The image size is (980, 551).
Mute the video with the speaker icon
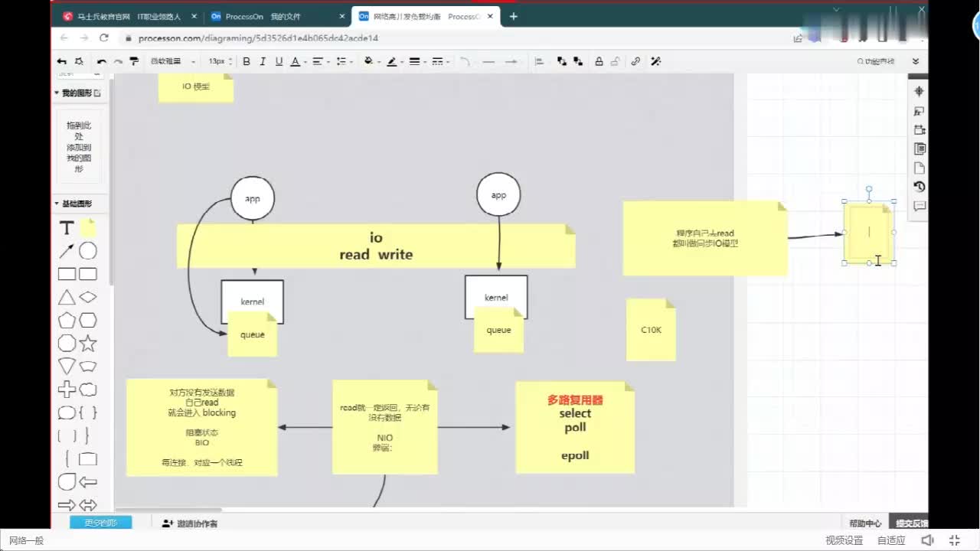point(928,540)
